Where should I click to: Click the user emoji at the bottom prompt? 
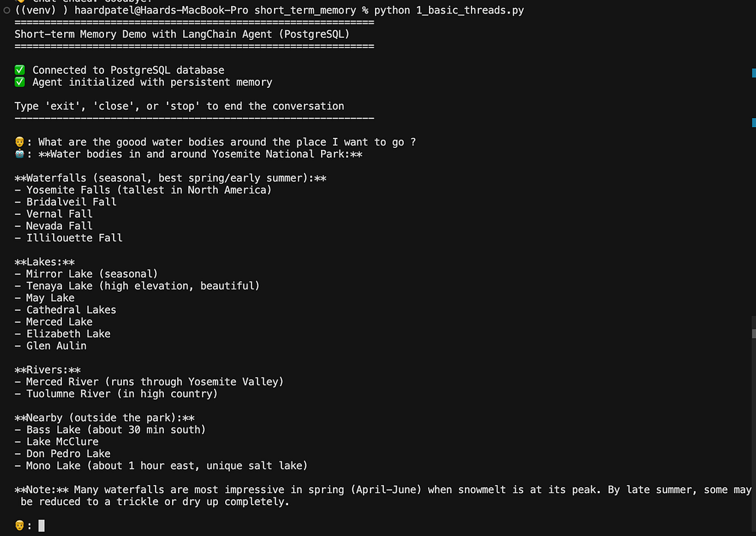pos(20,526)
